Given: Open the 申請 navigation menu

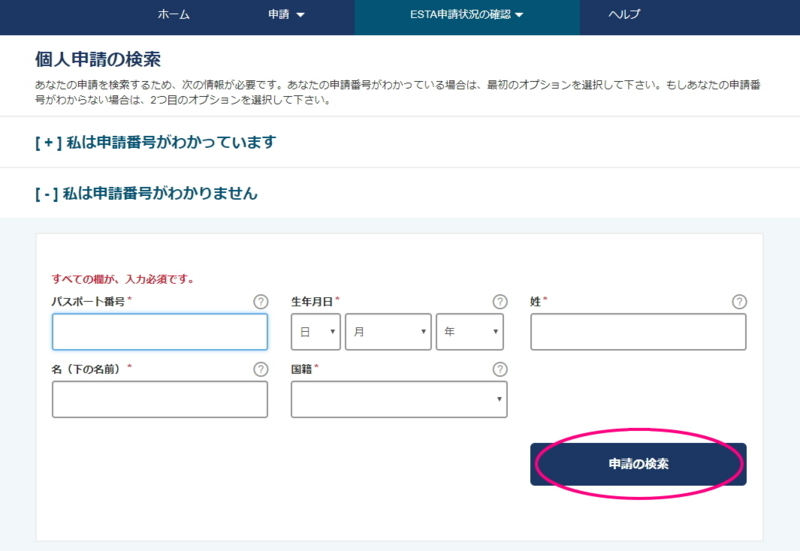Looking at the screenshot, I should coord(286,15).
